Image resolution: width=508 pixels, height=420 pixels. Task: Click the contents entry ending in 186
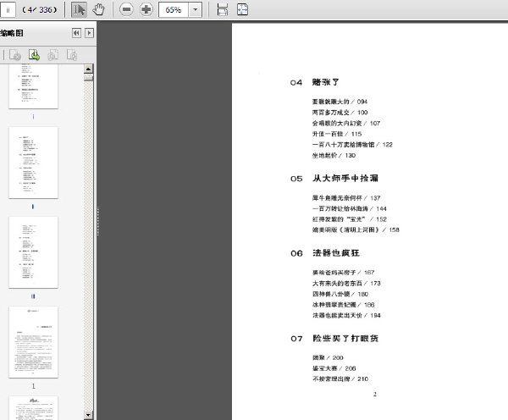(x=343, y=305)
